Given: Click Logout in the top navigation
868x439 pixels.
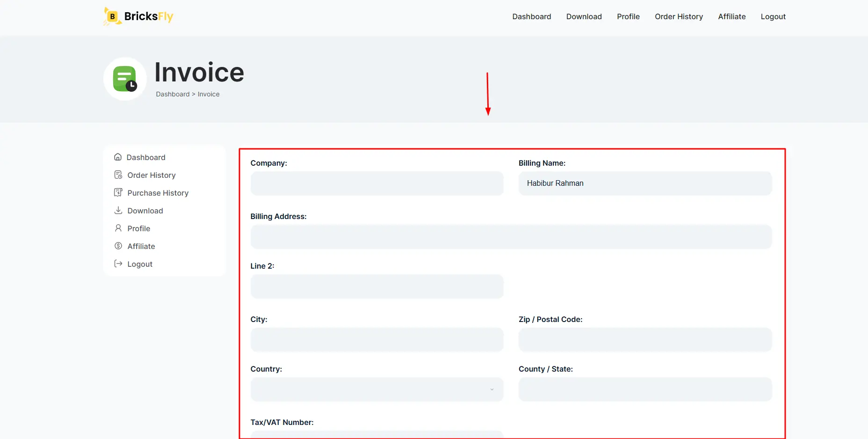Looking at the screenshot, I should pos(773,16).
